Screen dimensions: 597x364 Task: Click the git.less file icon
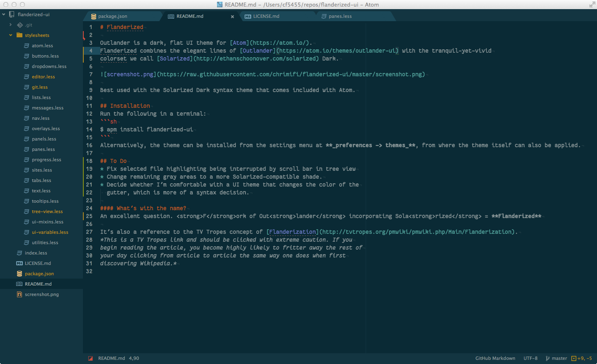click(x=27, y=87)
